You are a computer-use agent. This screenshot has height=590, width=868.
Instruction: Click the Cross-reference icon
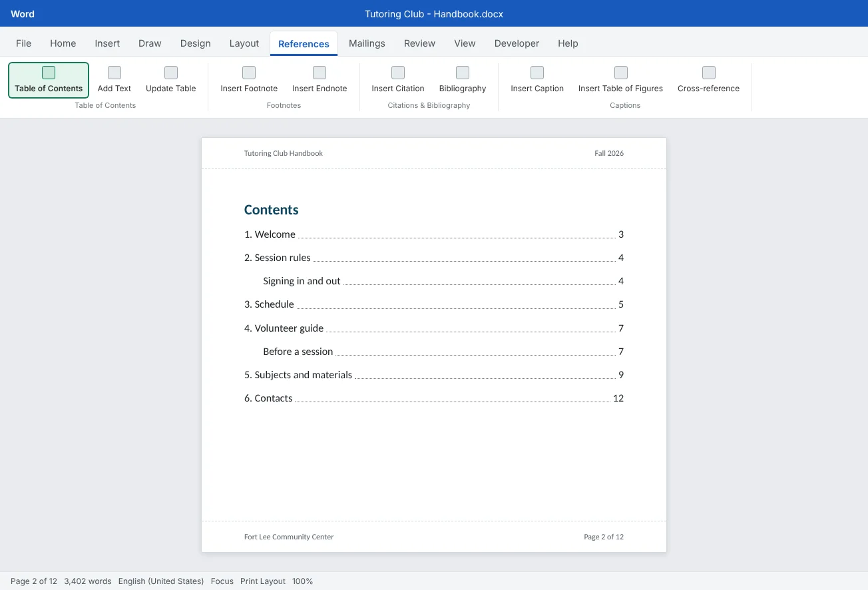[x=709, y=73]
